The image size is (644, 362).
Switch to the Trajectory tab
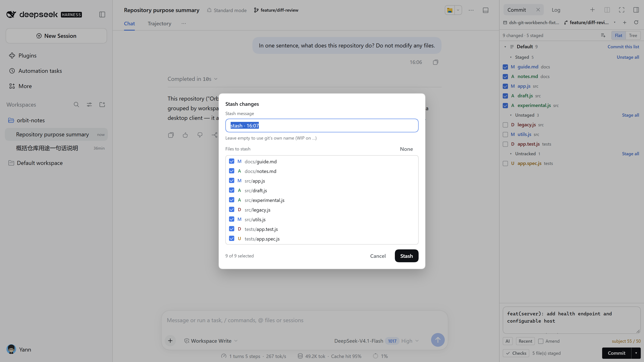159,24
